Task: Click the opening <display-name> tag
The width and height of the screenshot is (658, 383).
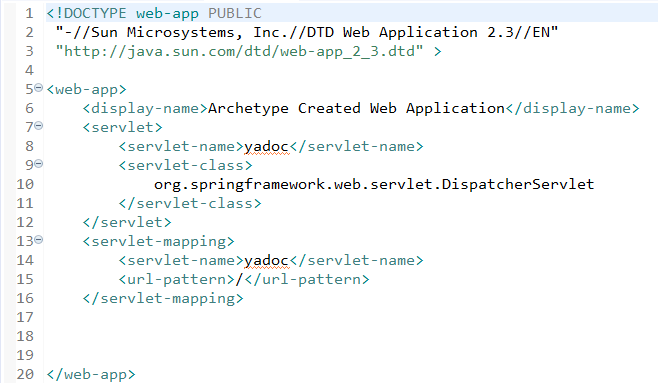Action: (x=145, y=109)
